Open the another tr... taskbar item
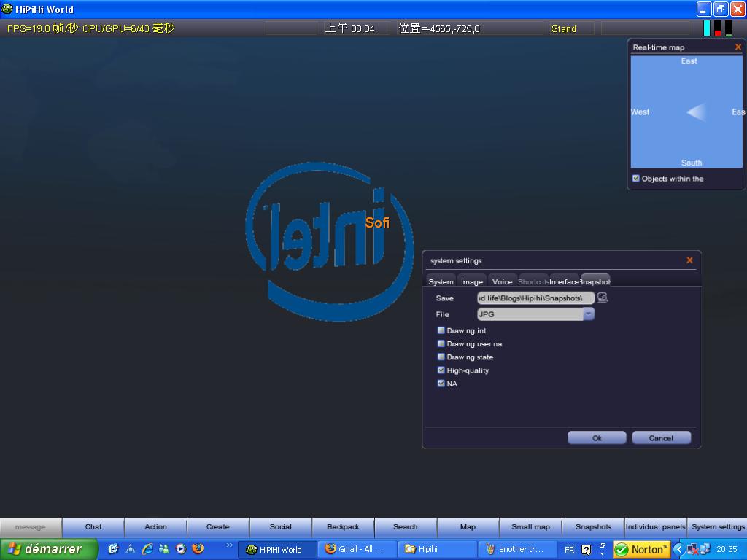 [x=517, y=549]
